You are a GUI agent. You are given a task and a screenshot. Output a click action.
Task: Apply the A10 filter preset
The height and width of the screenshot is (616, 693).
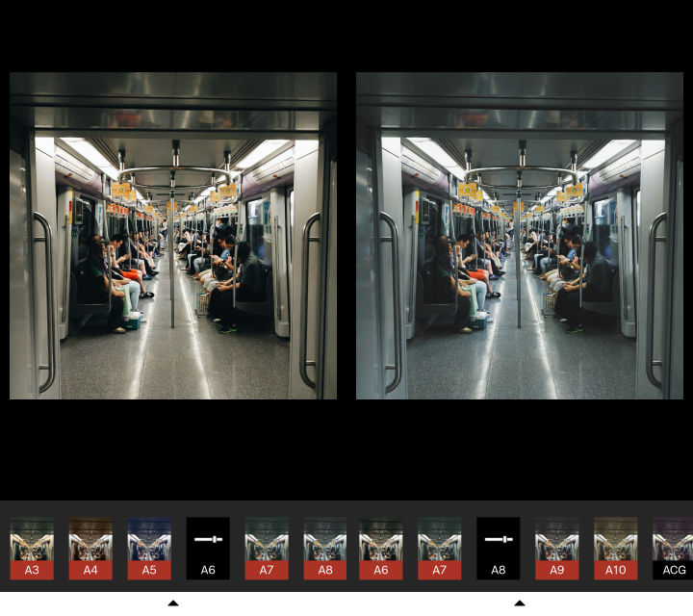(615, 548)
